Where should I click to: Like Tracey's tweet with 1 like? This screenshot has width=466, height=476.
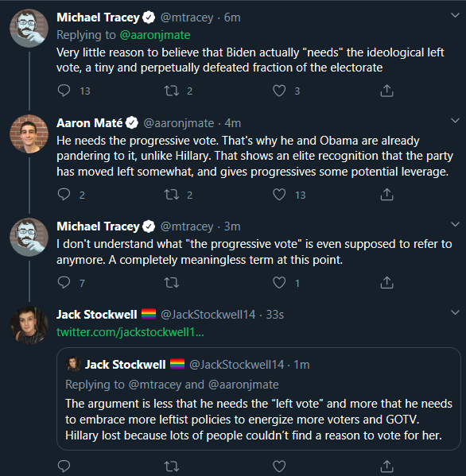[279, 283]
